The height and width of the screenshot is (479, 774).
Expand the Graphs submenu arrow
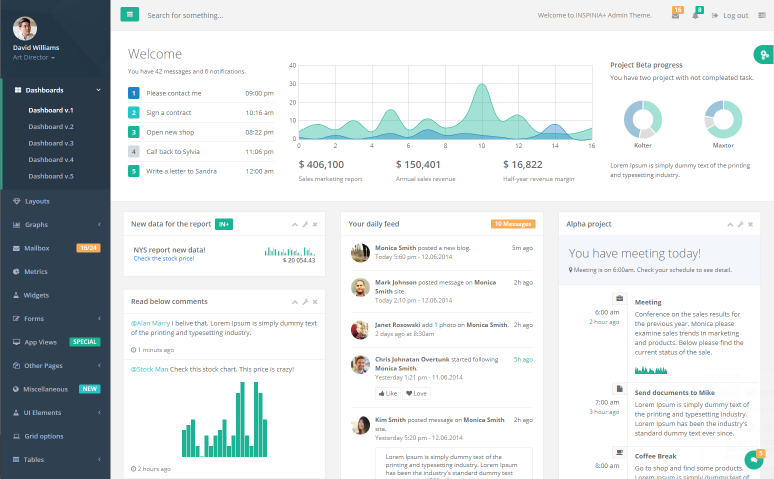pos(99,225)
